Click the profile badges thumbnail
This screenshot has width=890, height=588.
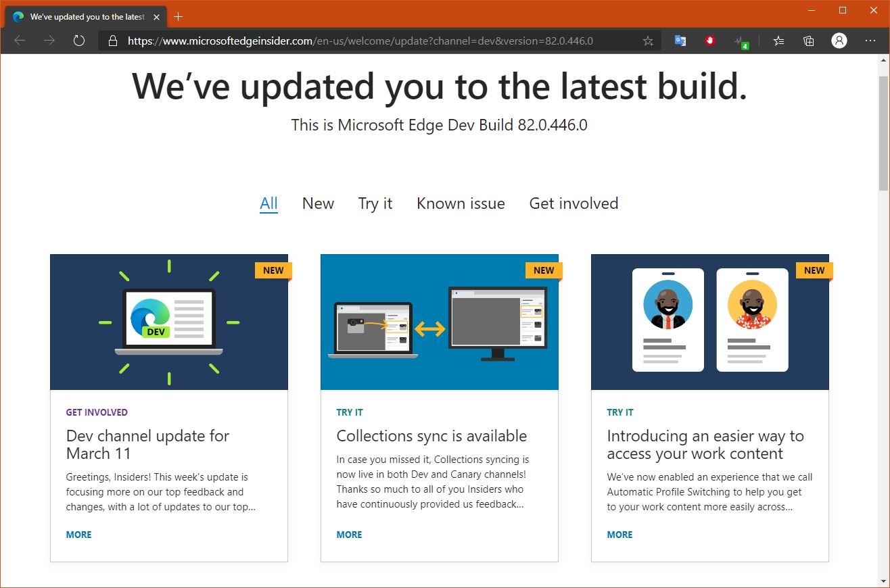[710, 322]
